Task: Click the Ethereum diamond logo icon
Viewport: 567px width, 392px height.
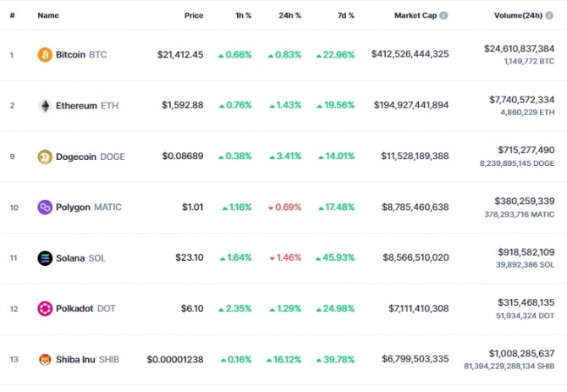Action: tap(45, 106)
